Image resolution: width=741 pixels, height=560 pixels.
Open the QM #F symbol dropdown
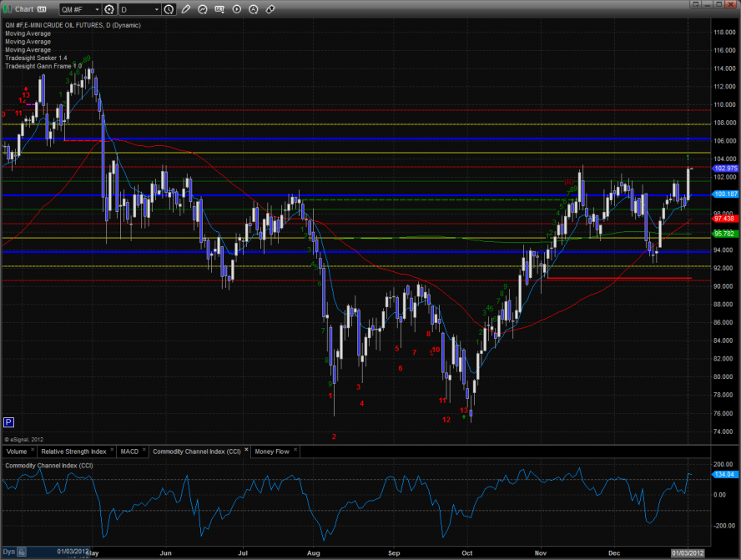pos(96,9)
